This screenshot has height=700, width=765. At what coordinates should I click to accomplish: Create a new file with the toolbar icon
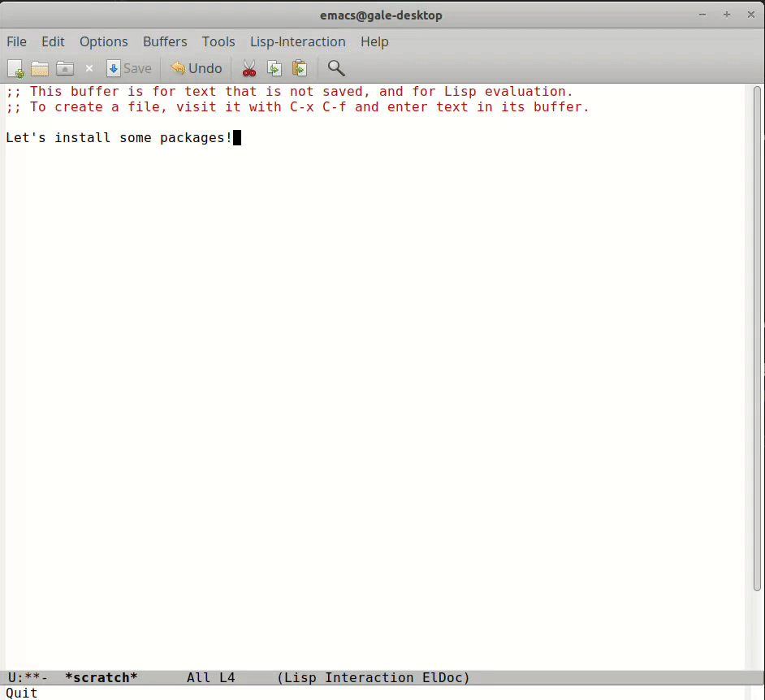tap(15, 68)
